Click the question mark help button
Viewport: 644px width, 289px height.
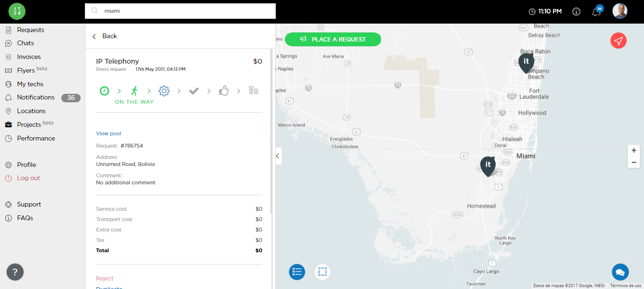click(15, 272)
